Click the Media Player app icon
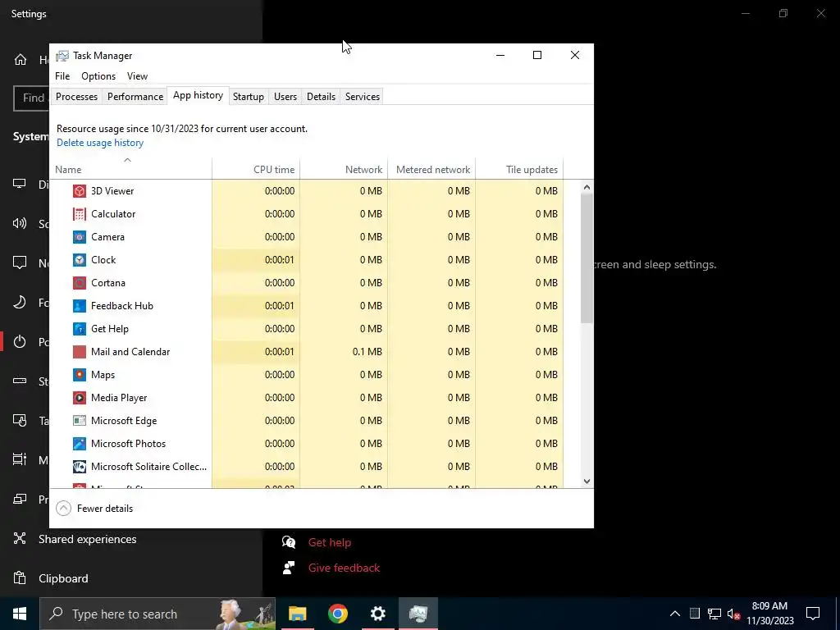840x630 pixels. tap(80, 398)
